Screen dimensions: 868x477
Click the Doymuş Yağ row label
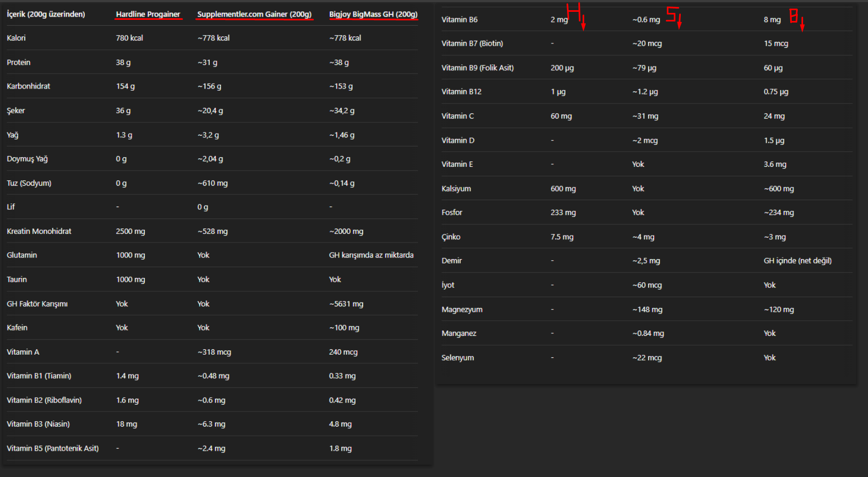point(27,159)
